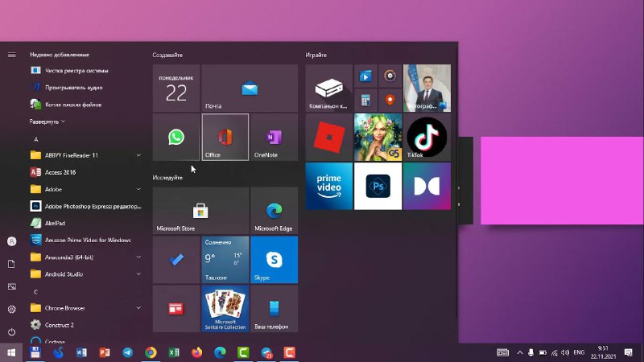Open the Calculator small tile
644x362 pixels.
tap(365, 100)
